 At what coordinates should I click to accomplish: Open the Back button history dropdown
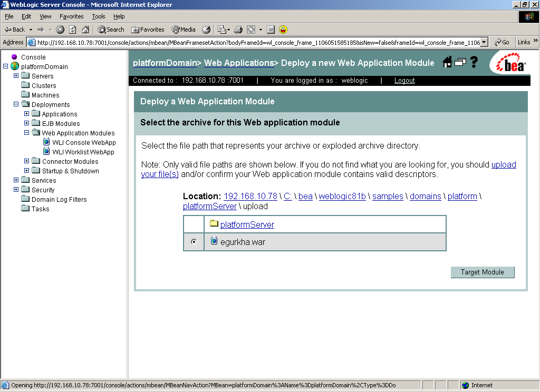point(31,30)
